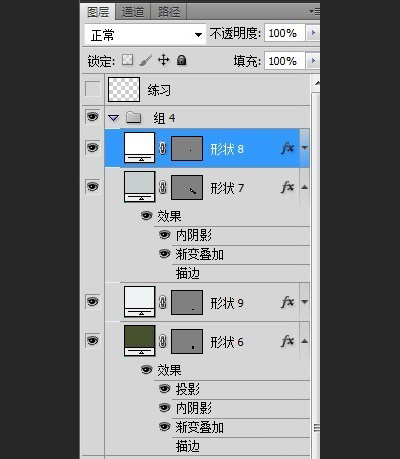Click the 填充 100% input field

[x=285, y=61]
